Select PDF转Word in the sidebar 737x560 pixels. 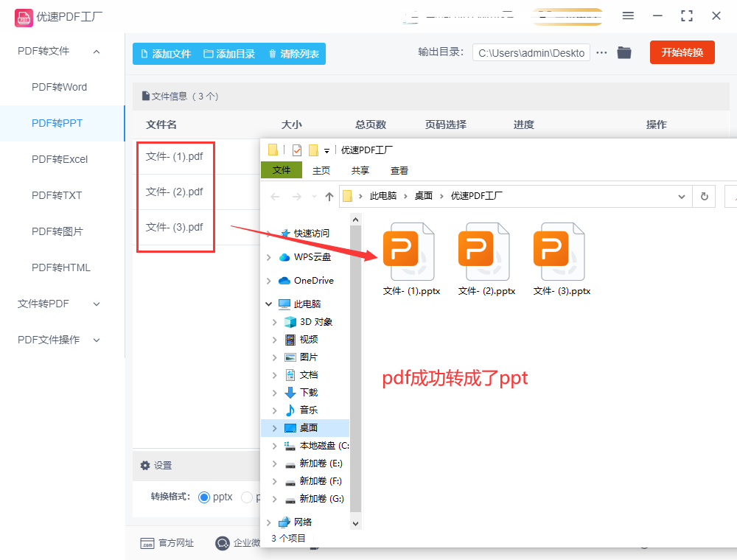tap(59, 87)
